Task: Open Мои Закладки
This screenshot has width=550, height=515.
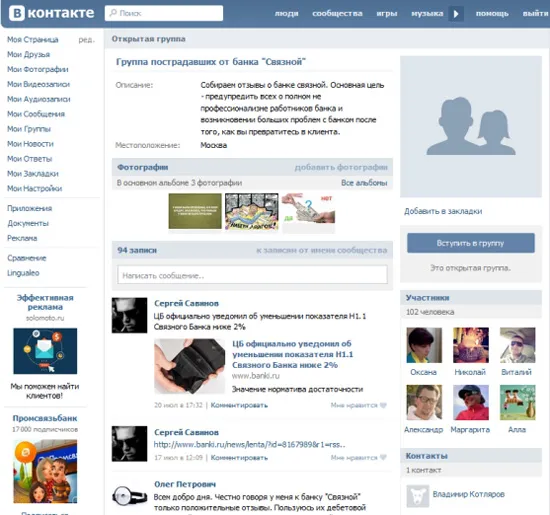Action: click(x=33, y=174)
